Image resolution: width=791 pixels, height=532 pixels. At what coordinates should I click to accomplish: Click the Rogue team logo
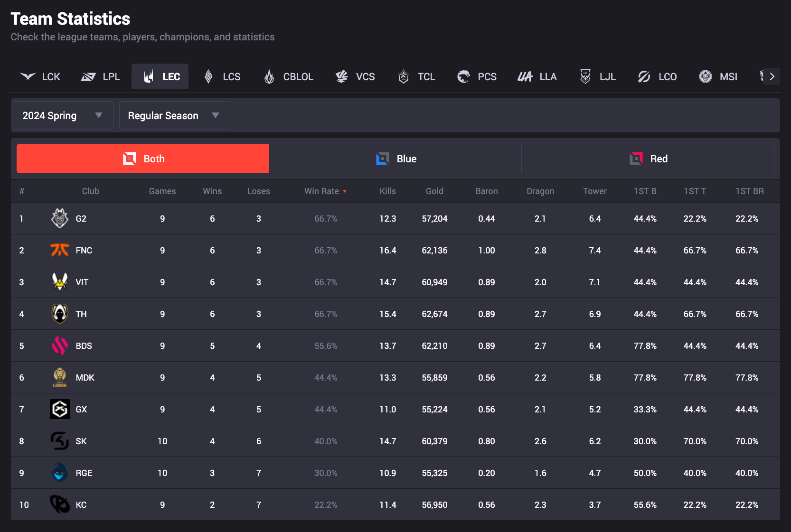60,473
